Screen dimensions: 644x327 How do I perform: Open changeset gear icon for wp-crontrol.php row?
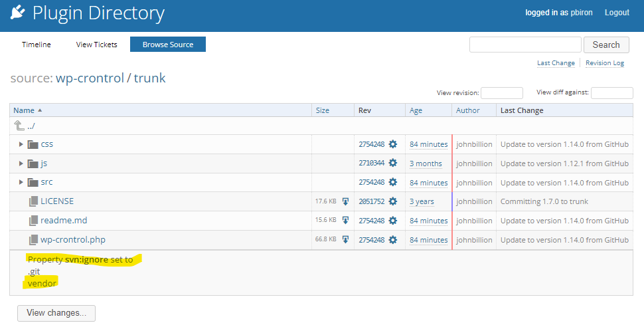coord(393,239)
